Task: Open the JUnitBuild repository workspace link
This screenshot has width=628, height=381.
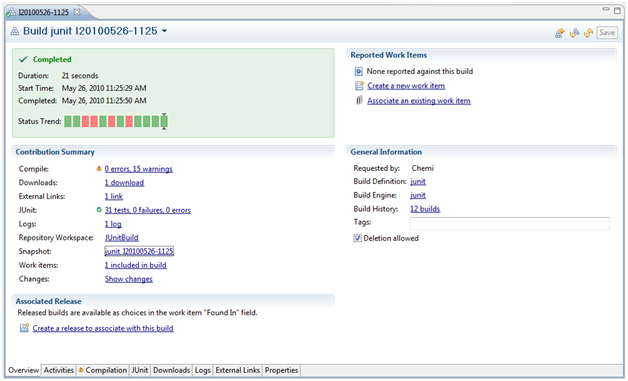Action: (121, 238)
